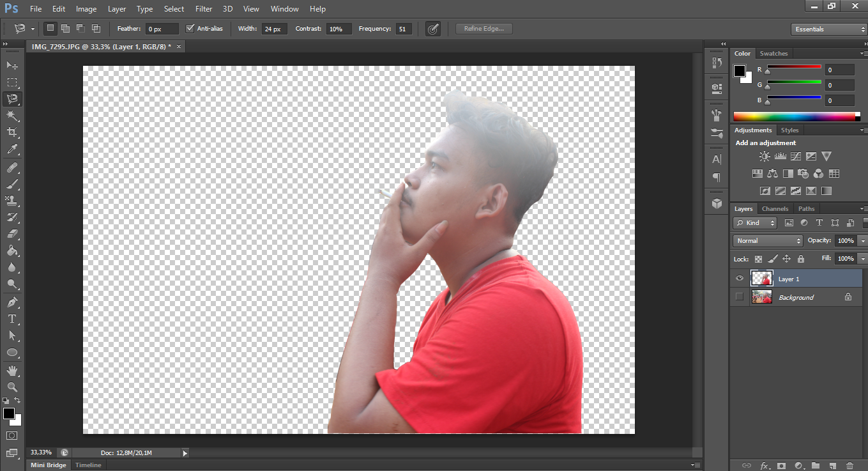Expand the status bar document info arrow
Viewport: 868px width, 471px height.
point(185,453)
